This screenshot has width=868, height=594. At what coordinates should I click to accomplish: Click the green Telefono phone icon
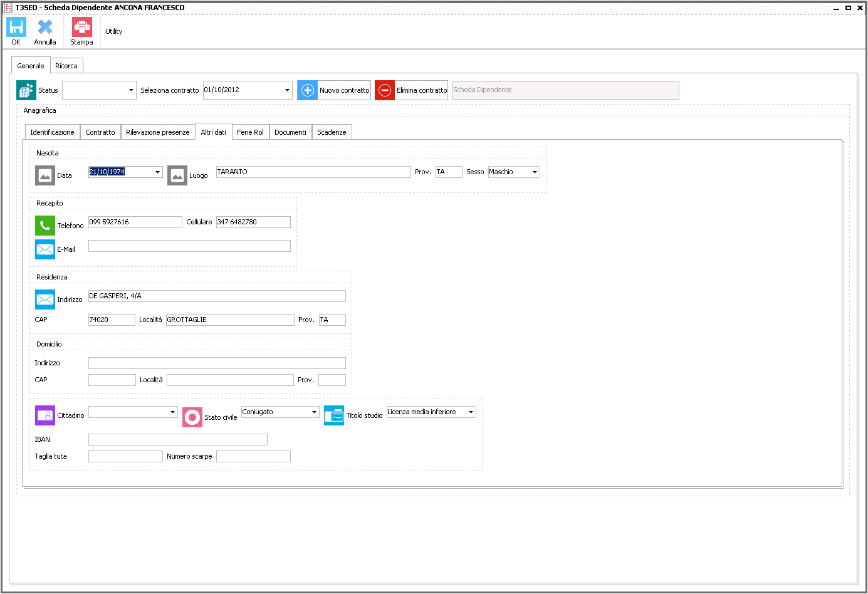point(45,226)
